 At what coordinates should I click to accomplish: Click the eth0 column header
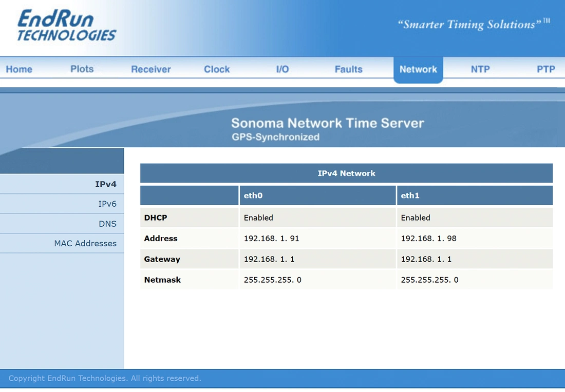point(317,195)
